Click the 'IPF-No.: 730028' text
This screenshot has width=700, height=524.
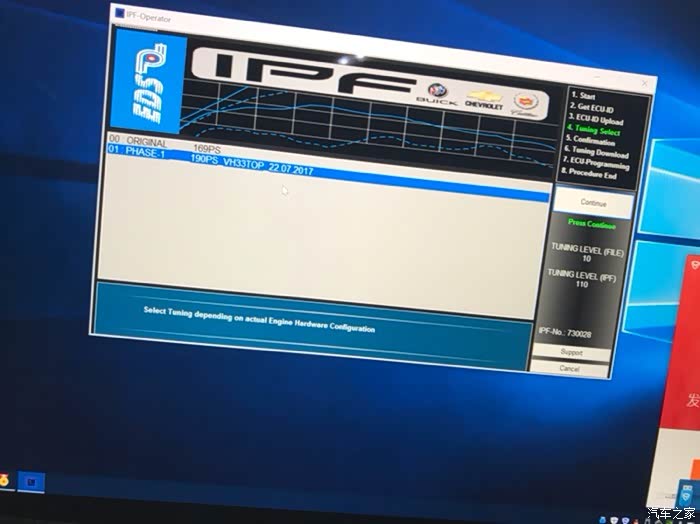tap(565, 332)
